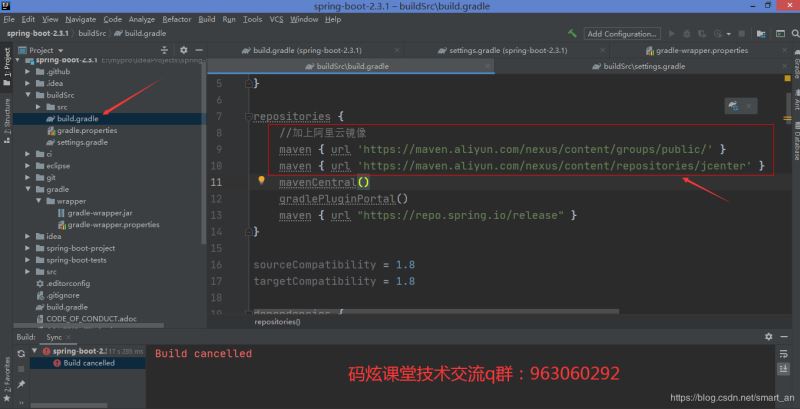The image size is (800, 409).
Task: Open the Structure tool window strip
Action: tap(7, 120)
